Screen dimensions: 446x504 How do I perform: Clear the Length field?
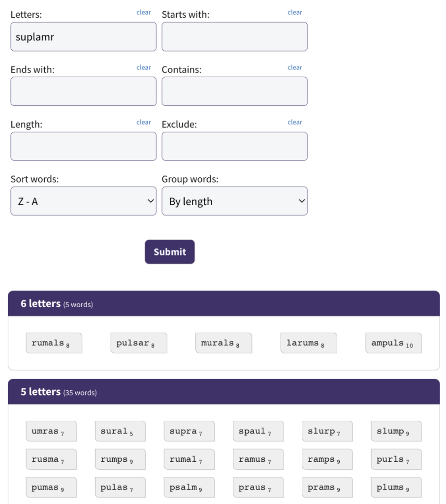[144, 122]
